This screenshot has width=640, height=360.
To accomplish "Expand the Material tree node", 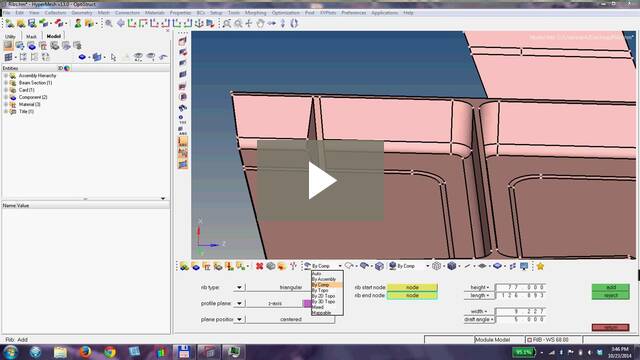I will click(x=6, y=104).
